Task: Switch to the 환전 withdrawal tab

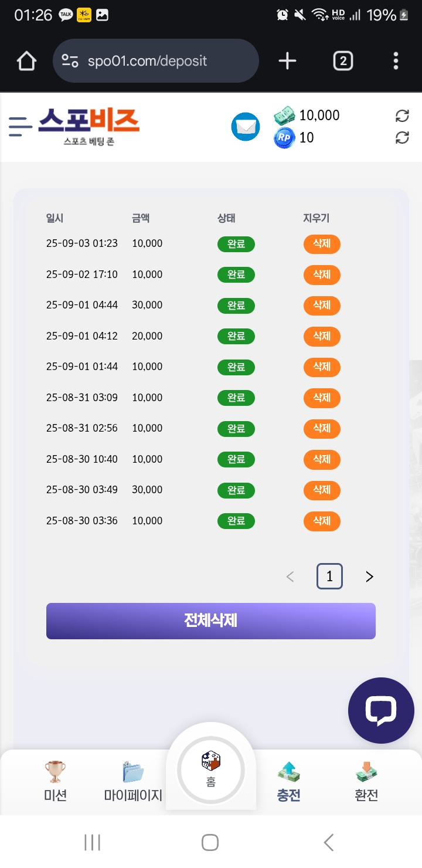Action: tap(366, 781)
